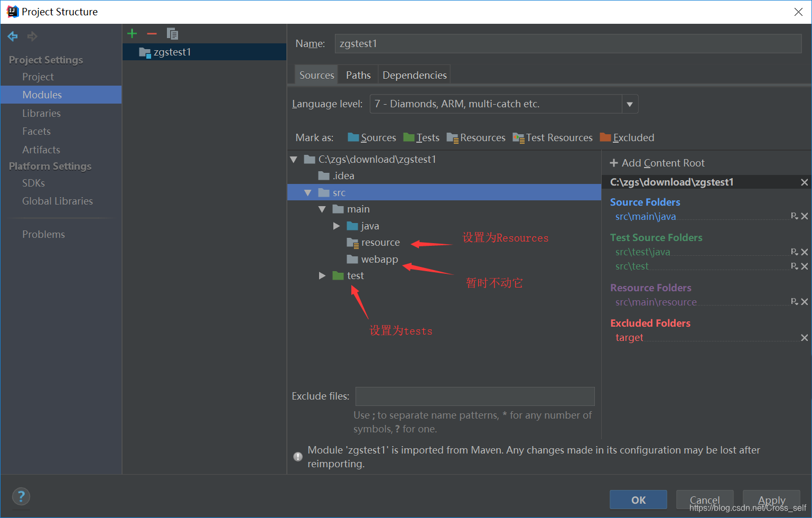This screenshot has height=518, width=812.
Task: Edit properties of src\test folder
Action: pos(795,266)
